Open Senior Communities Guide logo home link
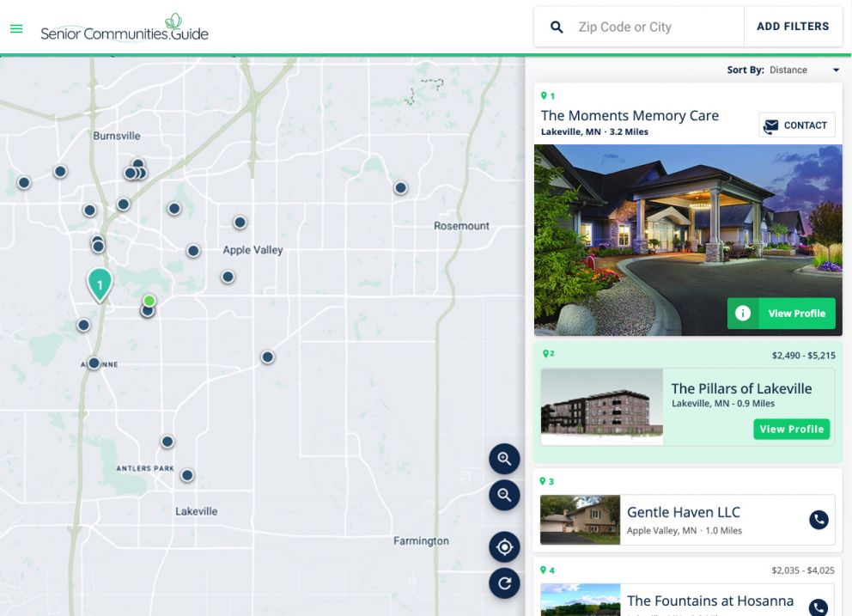Image resolution: width=852 pixels, height=616 pixels. pyautogui.click(x=125, y=28)
